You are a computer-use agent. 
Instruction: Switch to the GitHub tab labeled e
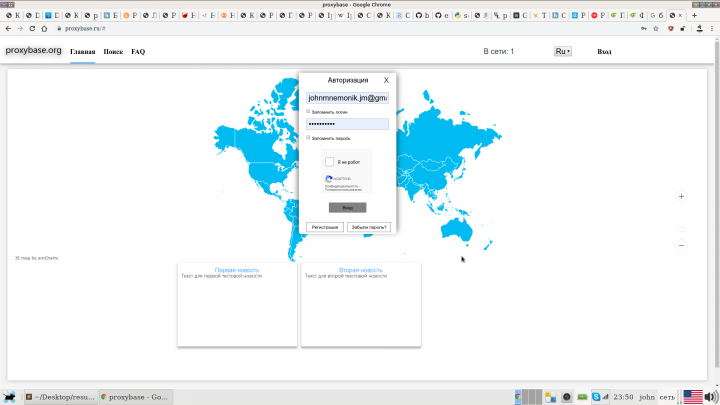pos(442,15)
